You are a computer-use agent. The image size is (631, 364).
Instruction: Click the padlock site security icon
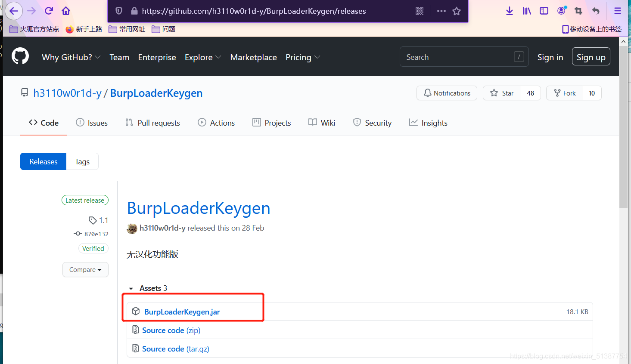[134, 11]
